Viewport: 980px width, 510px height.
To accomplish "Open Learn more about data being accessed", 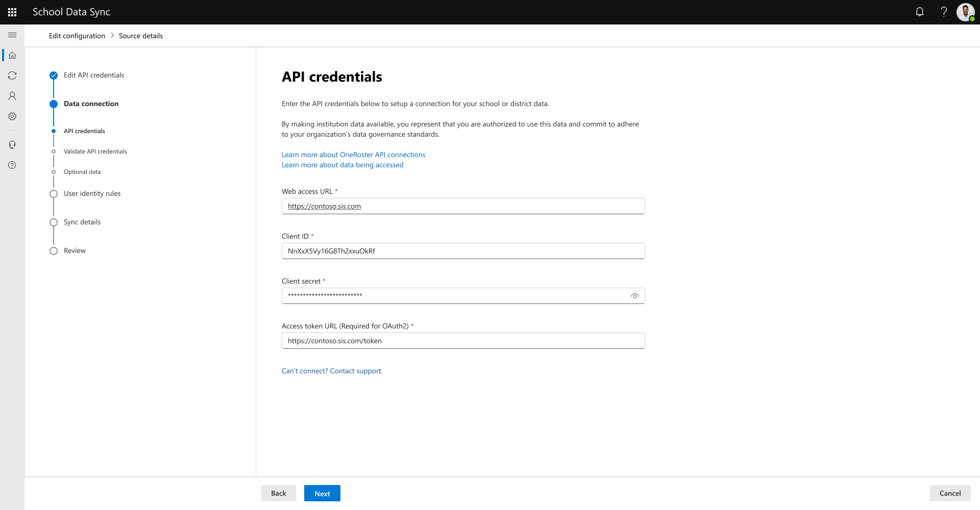I will pos(342,165).
